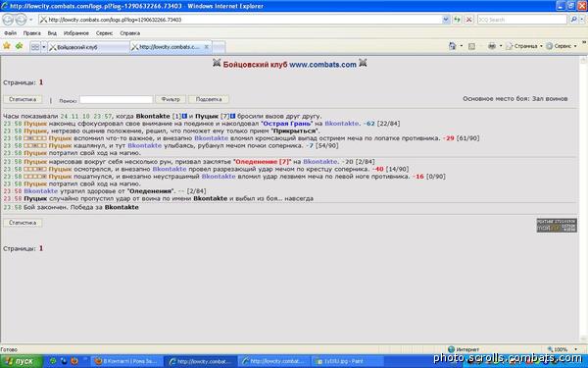Screen dimensions: 588x368
Task: Open Favorites Center star icon
Action: click(7, 46)
